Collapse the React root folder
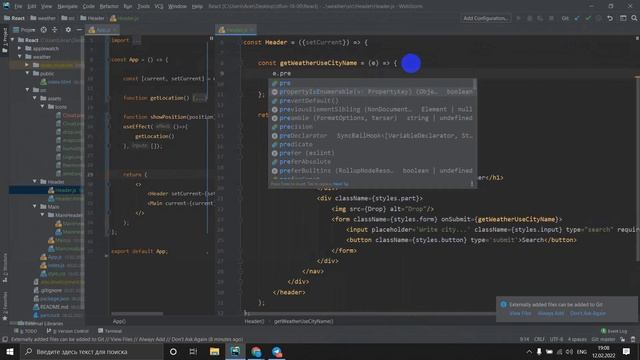The width and height of the screenshot is (640, 360). [13, 40]
